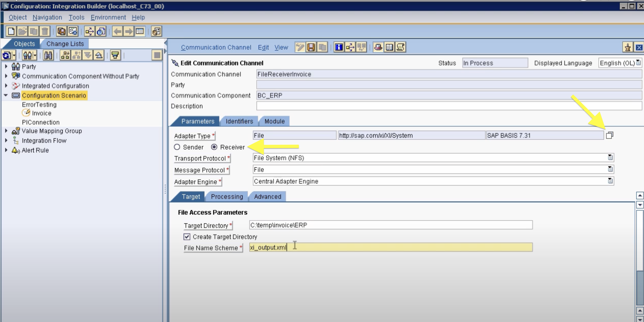Click the blue info properties icon
Image resolution: width=644 pixels, height=322 pixels.
[339, 47]
